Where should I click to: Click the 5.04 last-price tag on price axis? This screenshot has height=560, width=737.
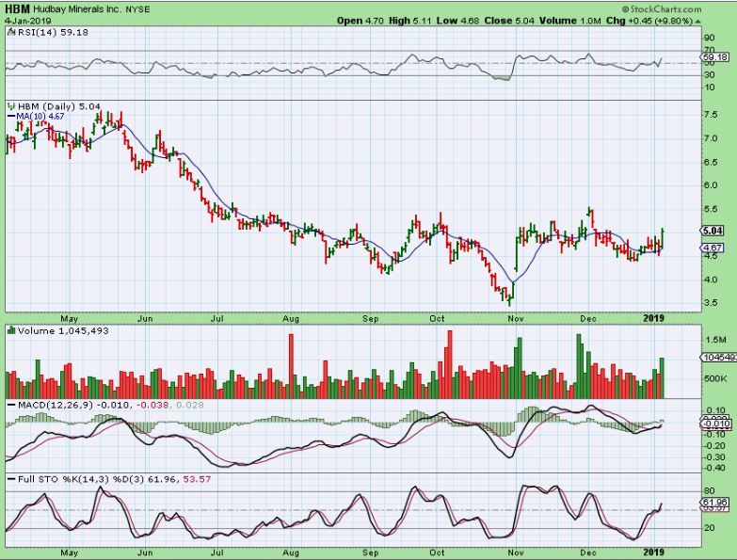714,231
